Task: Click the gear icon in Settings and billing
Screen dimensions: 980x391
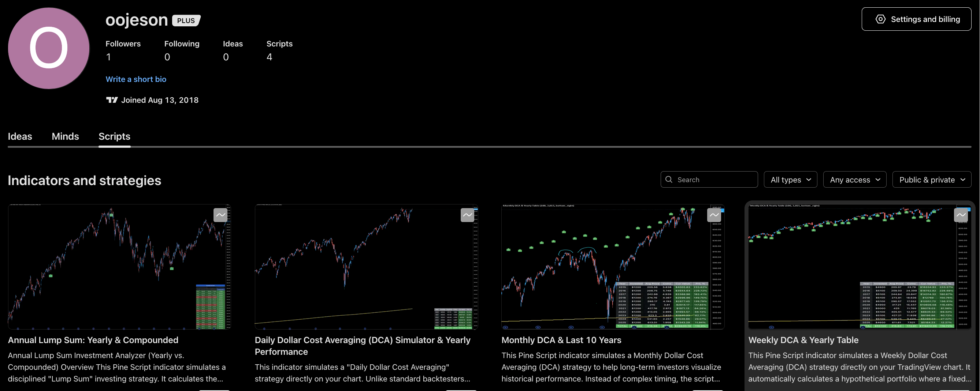Action: 880,19
